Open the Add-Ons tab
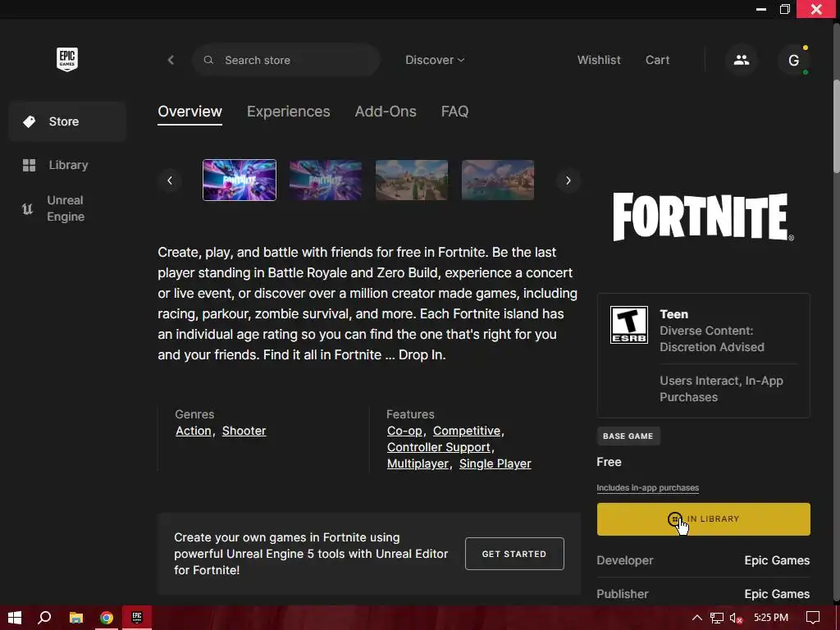 tap(386, 112)
